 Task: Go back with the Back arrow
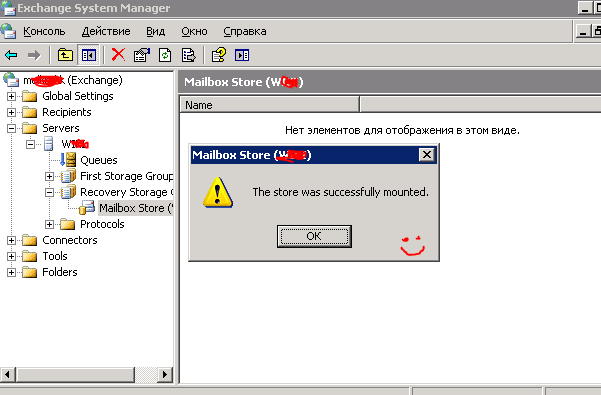pyautogui.click(x=11, y=55)
